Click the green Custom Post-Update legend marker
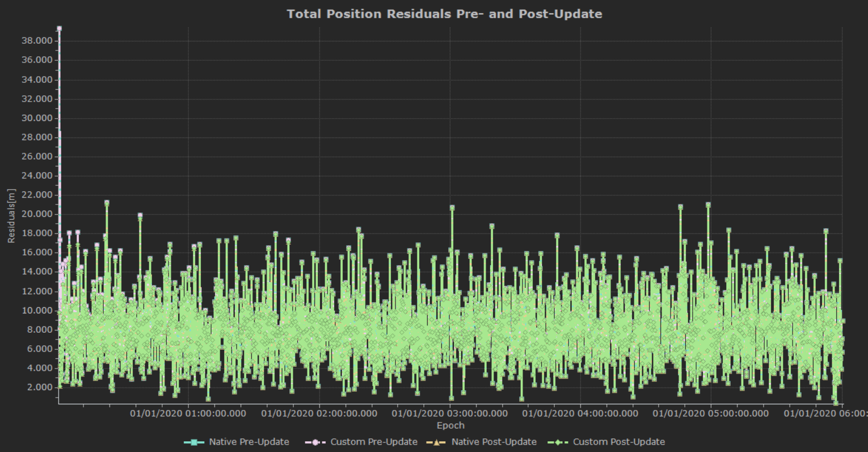The height and width of the screenshot is (452, 868). tap(558, 442)
